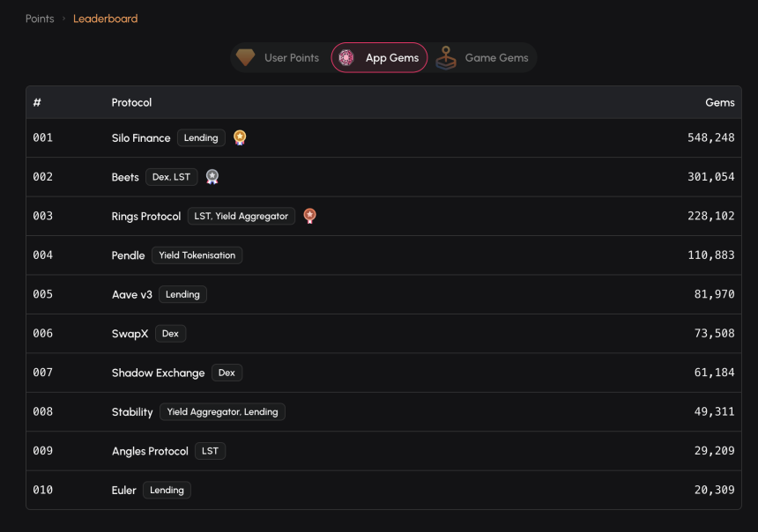Click the bronze medal icon beside Rings Protocol
This screenshot has height=532, width=758.
(310, 216)
